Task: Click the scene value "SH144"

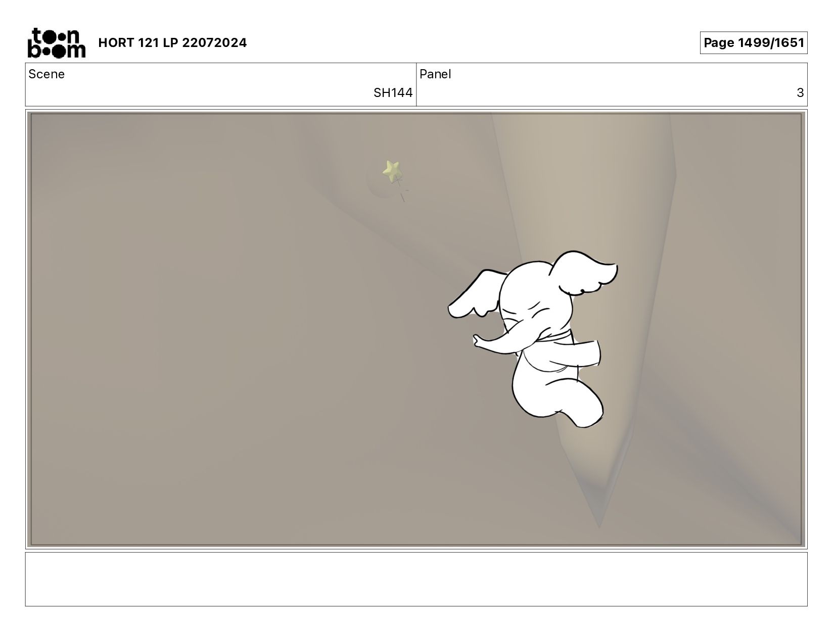Action: [393, 93]
